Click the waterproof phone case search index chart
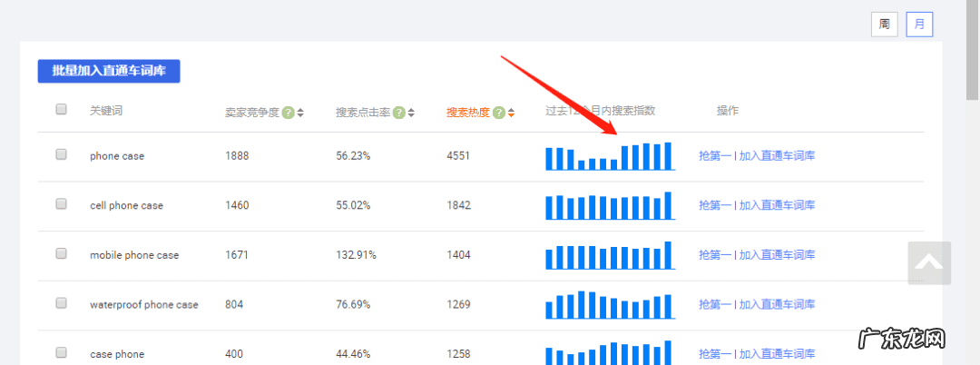Viewport: 980px width, 365px height. pos(610,305)
